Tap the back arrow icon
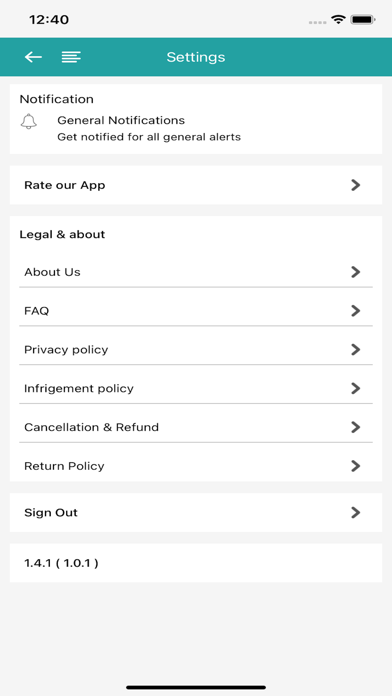The width and height of the screenshot is (392, 696). tap(33, 57)
